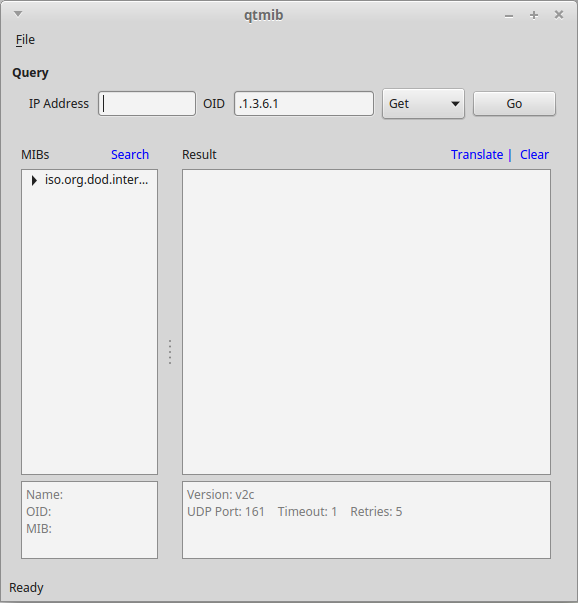Open the File menu
The width and height of the screenshot is (578, 603).
point(25,40)
